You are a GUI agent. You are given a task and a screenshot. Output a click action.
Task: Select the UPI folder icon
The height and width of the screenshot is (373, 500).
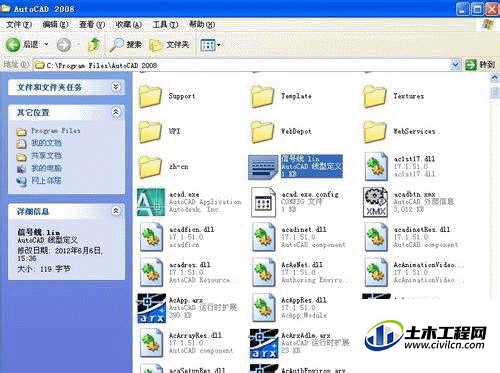click(x=150, y=131)
